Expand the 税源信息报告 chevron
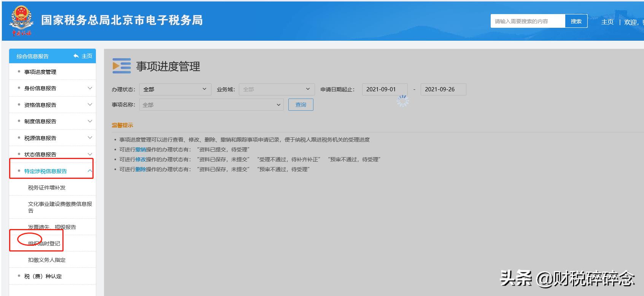This screenshot has width=644, height=296. click(x=90, y=138)
